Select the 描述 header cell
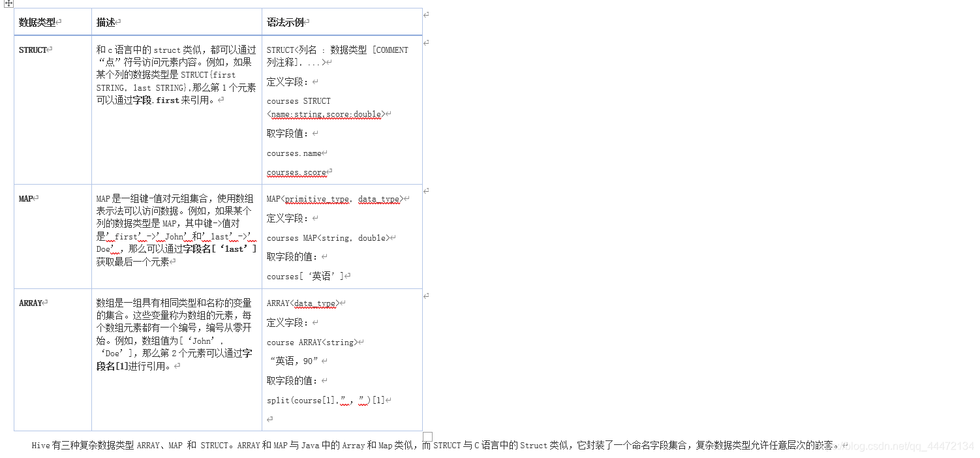Viewport: 980px width, 458px height. (x=106, y=21)
